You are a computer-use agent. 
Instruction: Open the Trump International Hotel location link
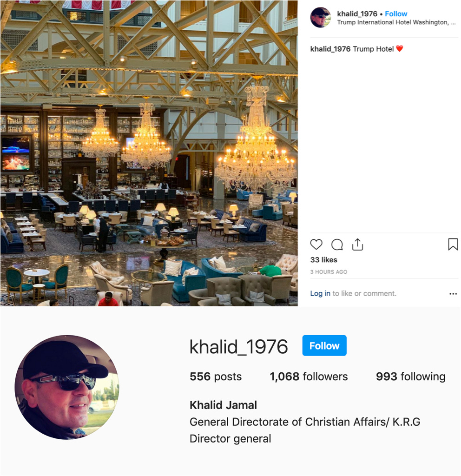point(396,22)
